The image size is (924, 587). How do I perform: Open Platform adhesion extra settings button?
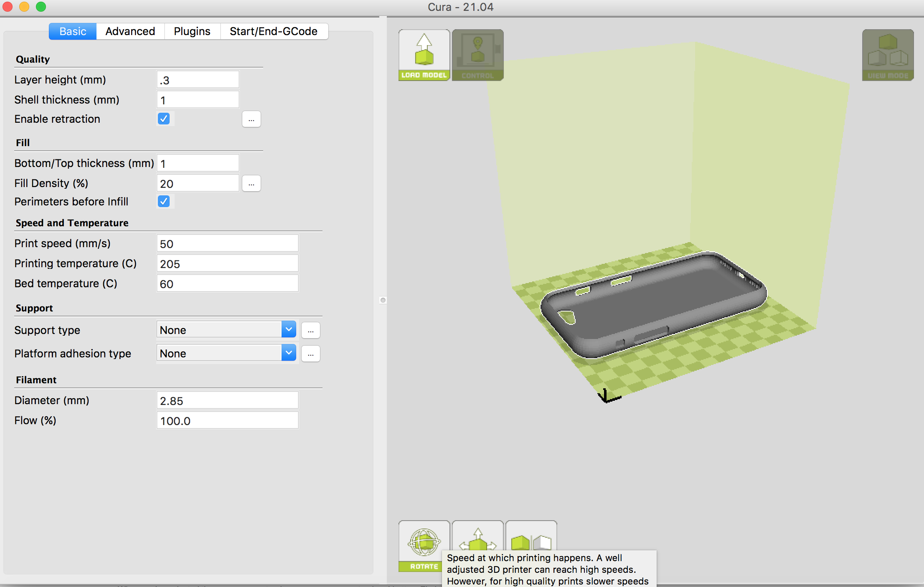click(310, 354)
